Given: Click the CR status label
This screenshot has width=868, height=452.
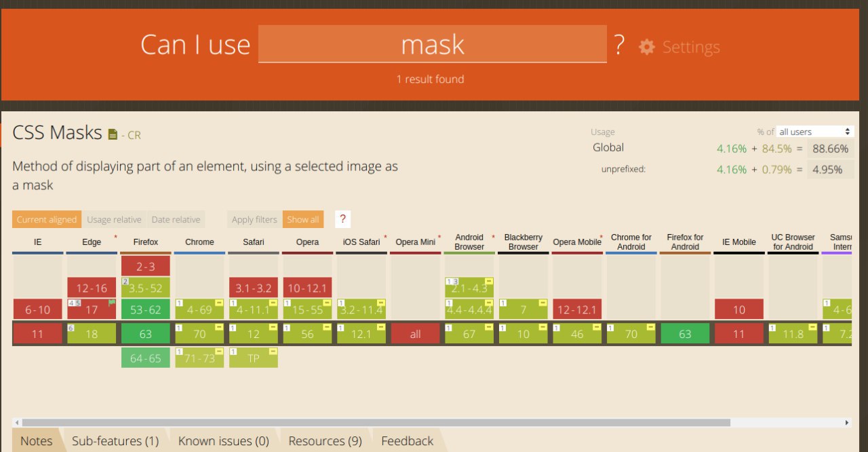Looking at the screenshot, I should [x=134, y=135].
